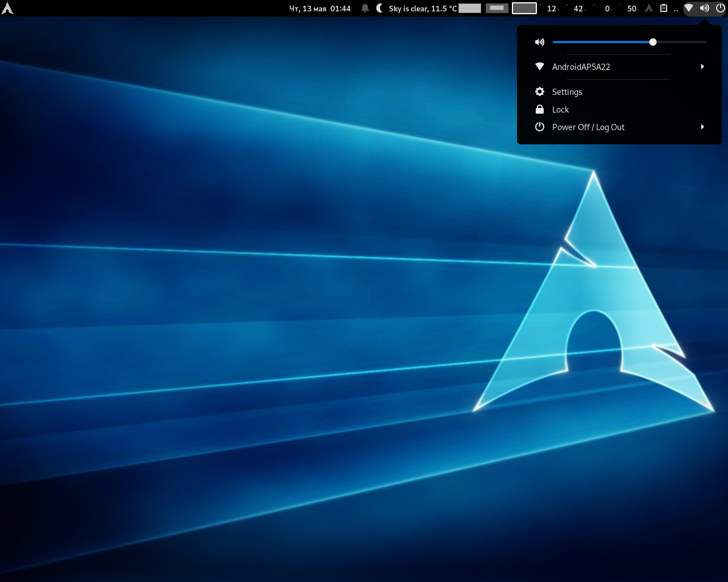Lock the screen via Lock entry

coord(619,109)
